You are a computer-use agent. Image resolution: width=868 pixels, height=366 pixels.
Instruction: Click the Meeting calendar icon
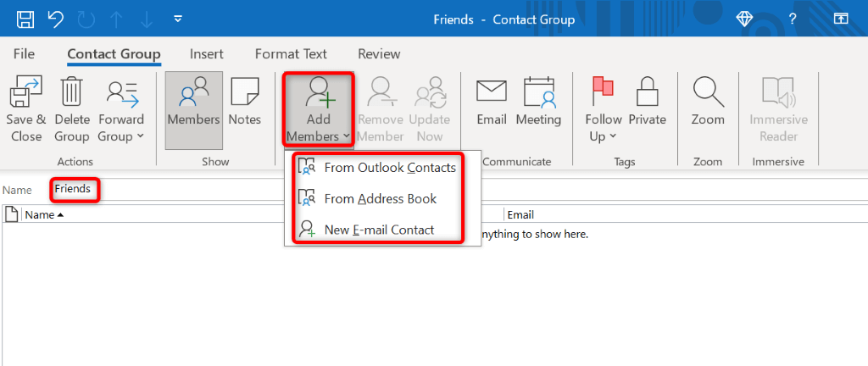[x=538, y=91]
